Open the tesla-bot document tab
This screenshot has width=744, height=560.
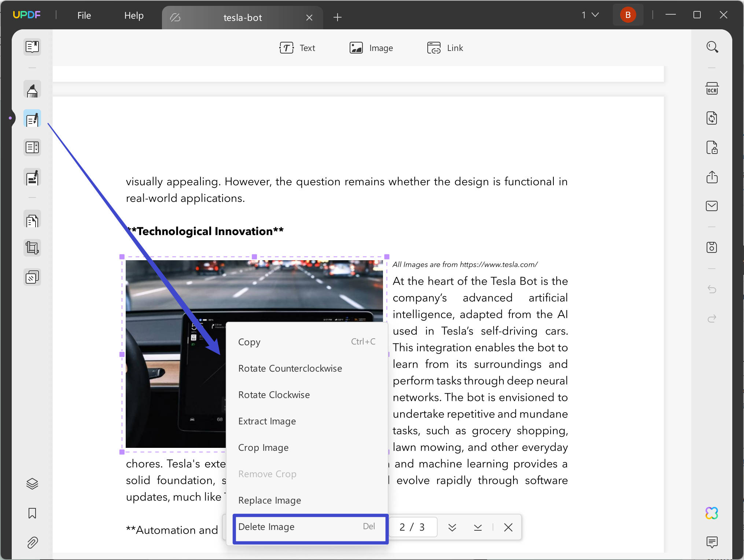[x=242, y=17]
